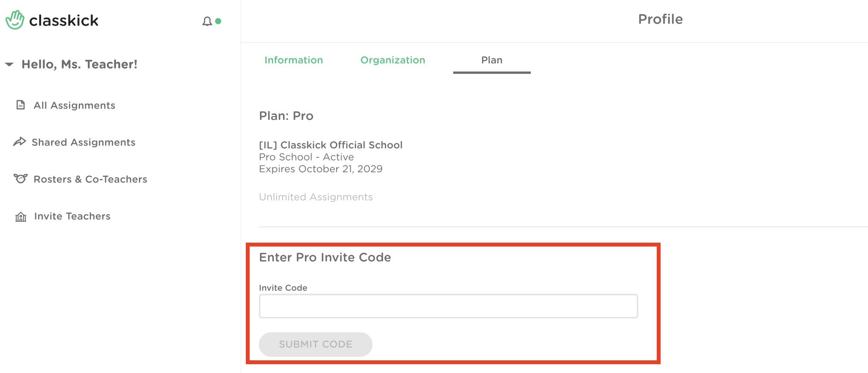Image resolution: width=868 pixels, height=373 pixels.
Task: Open notifications via the bell icon
Action: (207, 21)
